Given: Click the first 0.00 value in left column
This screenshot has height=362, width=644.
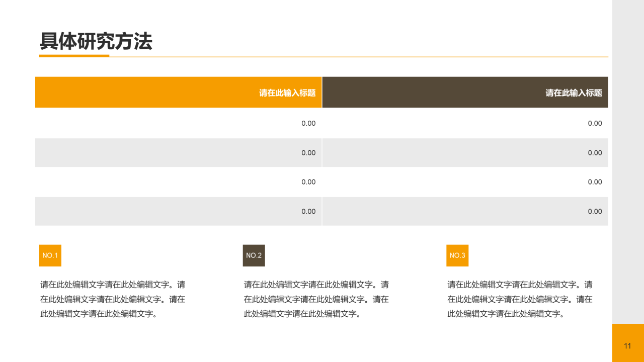Looking at the screenshot, I should (308, 123).
